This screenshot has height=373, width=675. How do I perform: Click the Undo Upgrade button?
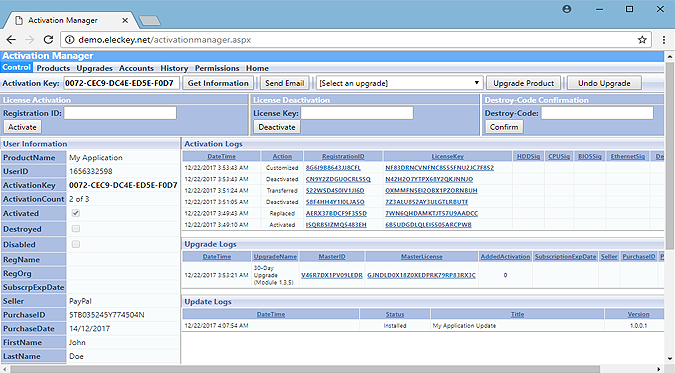[x=604, y=83]
